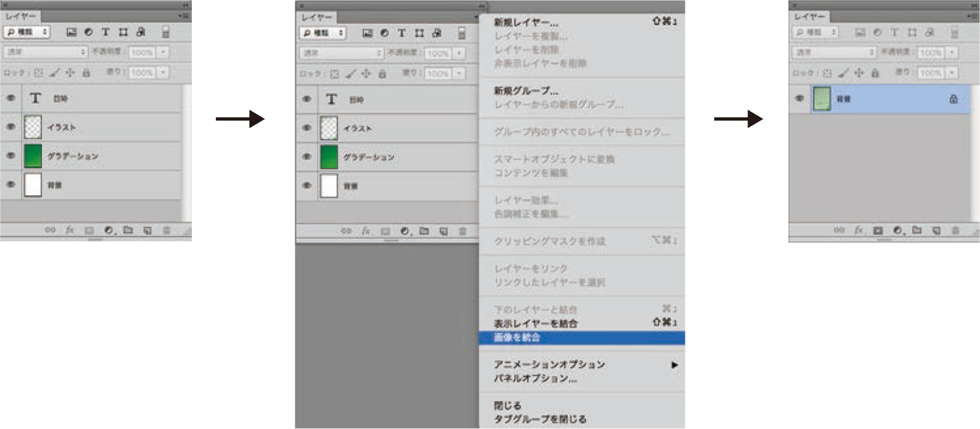Lock all padlock icon in left panel

pyautogui.click(x=86, y=73)
